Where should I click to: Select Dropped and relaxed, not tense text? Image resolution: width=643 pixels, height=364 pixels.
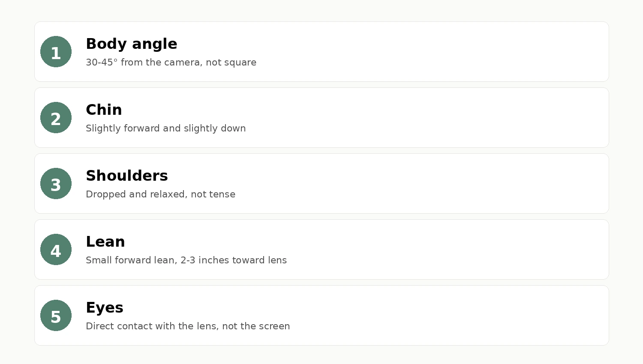(x=161, y=194)
